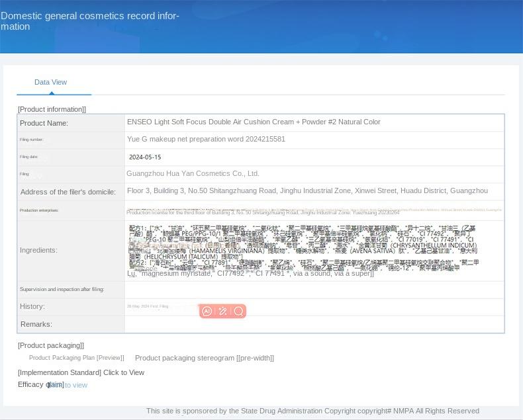The height and width of the screenshot is (420, 523).
Task: Select the NMPA copyright footer text
Action: pyautogui.click(x=313, y=411)
